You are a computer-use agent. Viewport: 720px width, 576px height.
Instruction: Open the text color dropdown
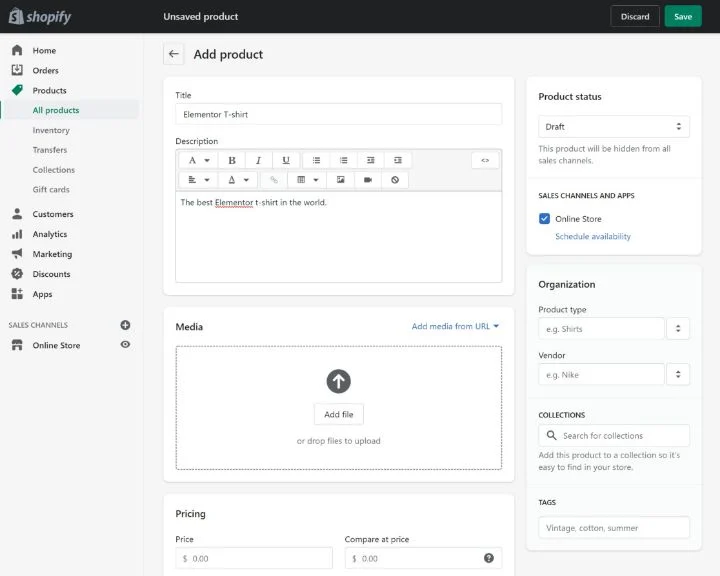coord(238,180)
